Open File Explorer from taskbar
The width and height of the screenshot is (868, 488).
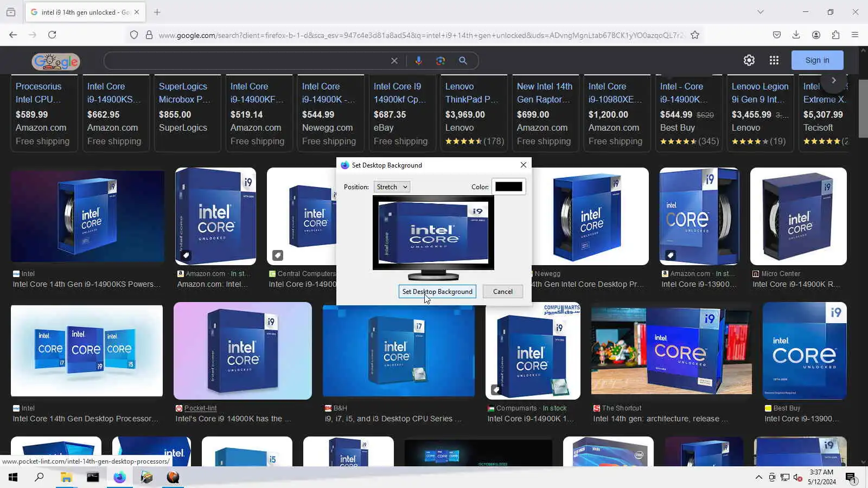click(x=66, y=477)
